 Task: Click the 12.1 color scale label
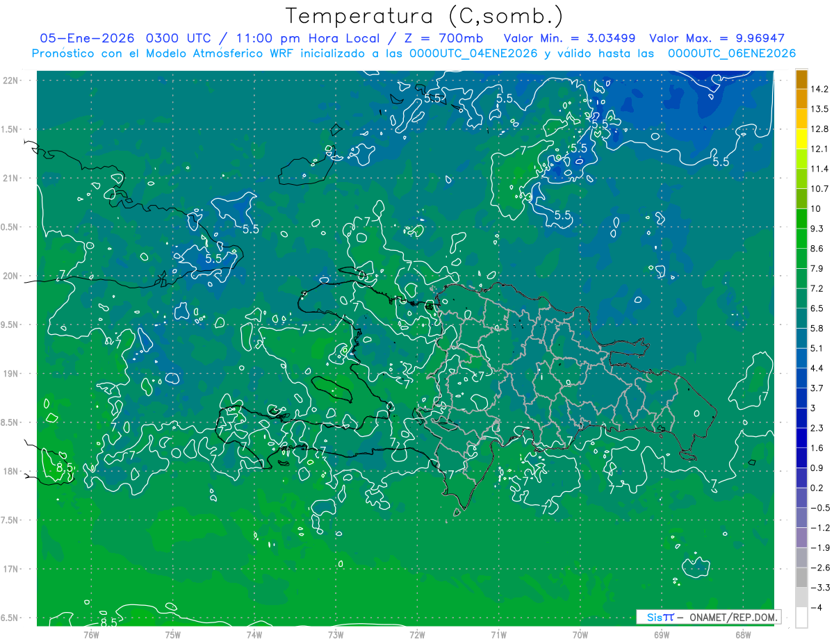click(x=821, y=149)
